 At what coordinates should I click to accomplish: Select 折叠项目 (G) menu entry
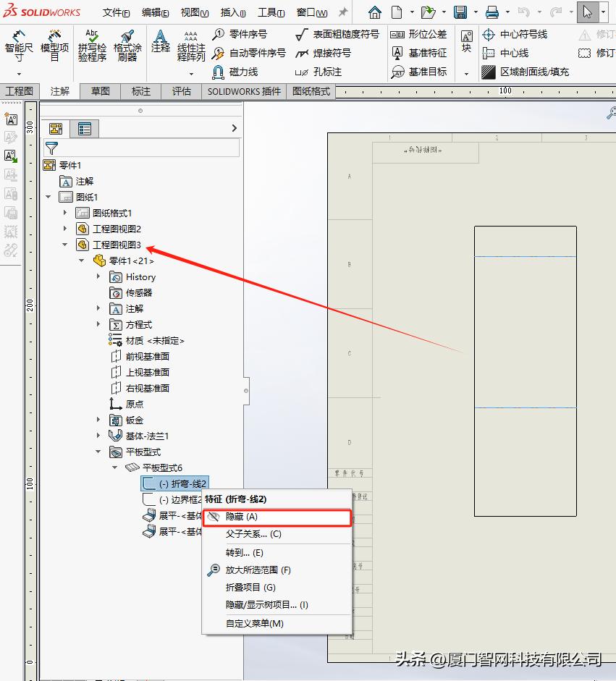click(277, 587)
